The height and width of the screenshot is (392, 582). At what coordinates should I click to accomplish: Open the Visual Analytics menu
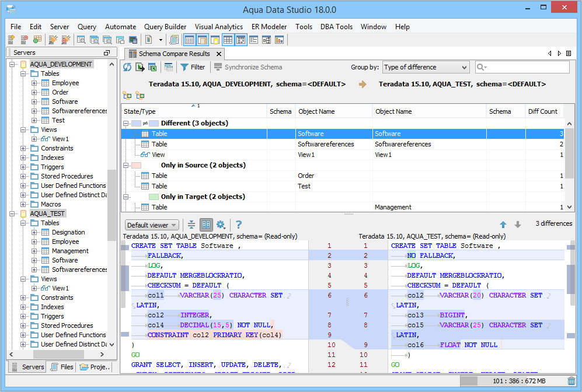(219, 27)
